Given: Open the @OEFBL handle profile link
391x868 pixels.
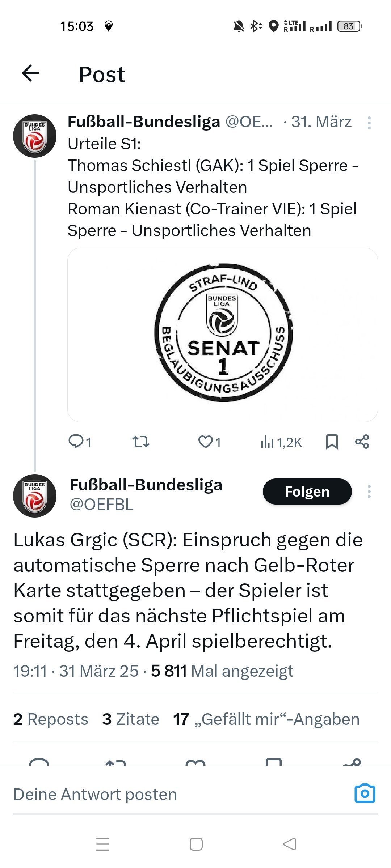Looking at the screenshot, I should coord(101,505).
